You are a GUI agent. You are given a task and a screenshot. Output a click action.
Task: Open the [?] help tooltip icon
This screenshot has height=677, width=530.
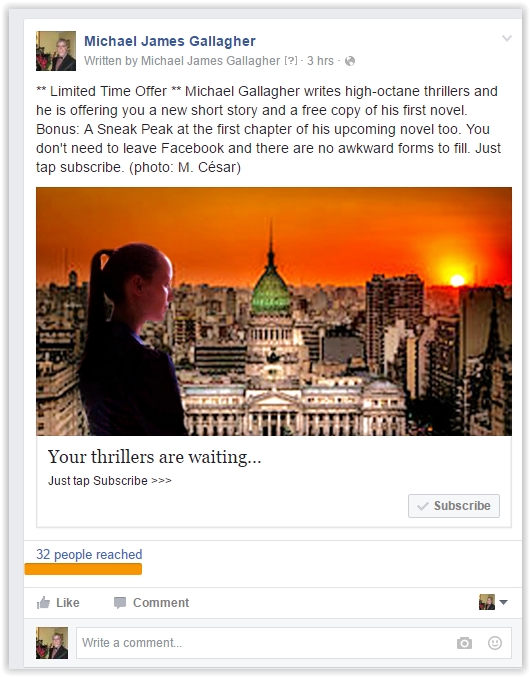tap(291, 61)
